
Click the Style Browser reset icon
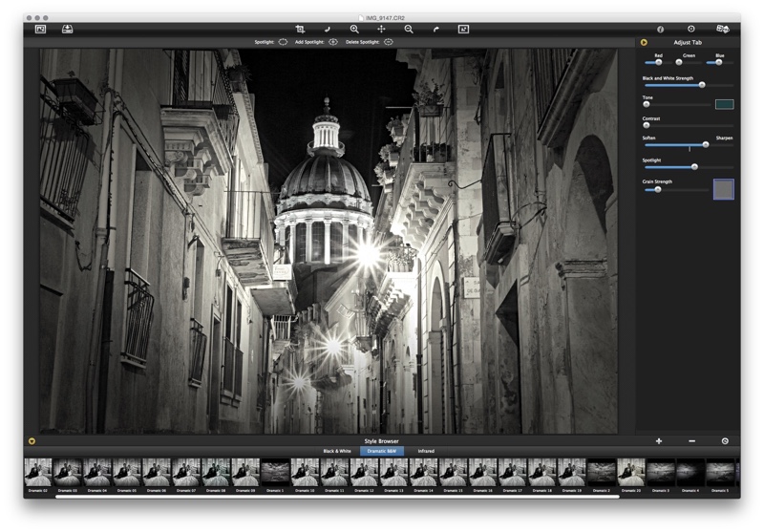pos(725,441)
